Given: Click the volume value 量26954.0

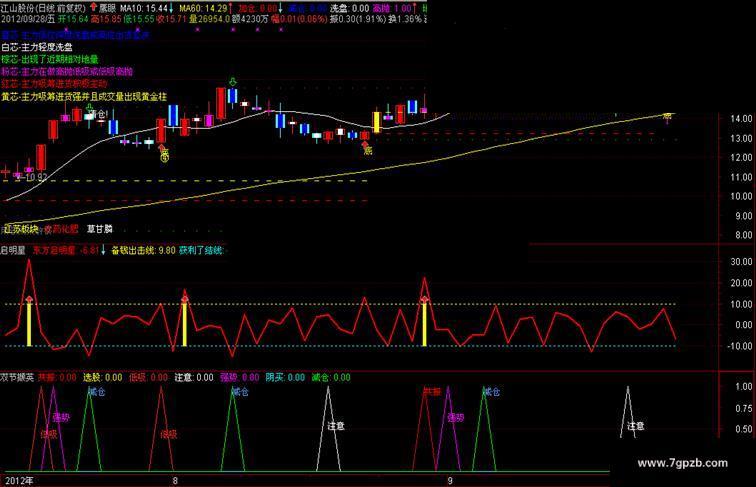Looking at the screenshot, I should point(209,19).
